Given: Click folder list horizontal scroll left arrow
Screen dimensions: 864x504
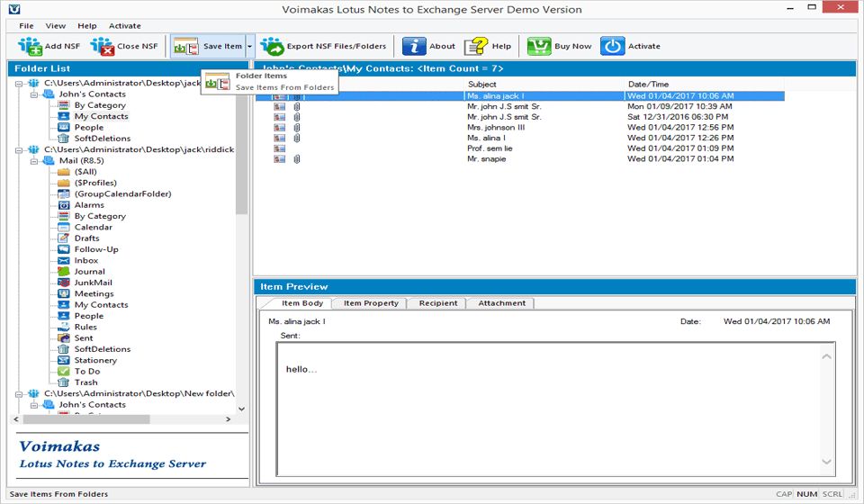Looking at the screenshot, I should [x=16, y=419].
